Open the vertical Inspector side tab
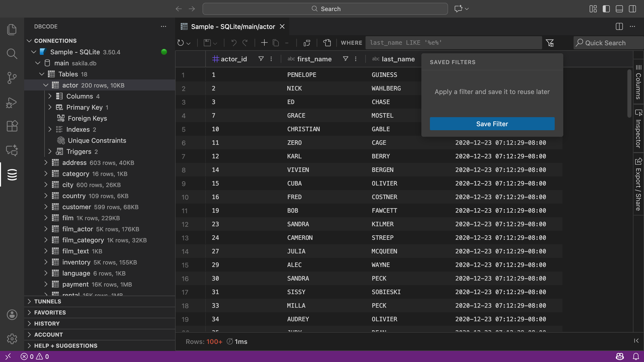The image size is (644, 362). 638,129
